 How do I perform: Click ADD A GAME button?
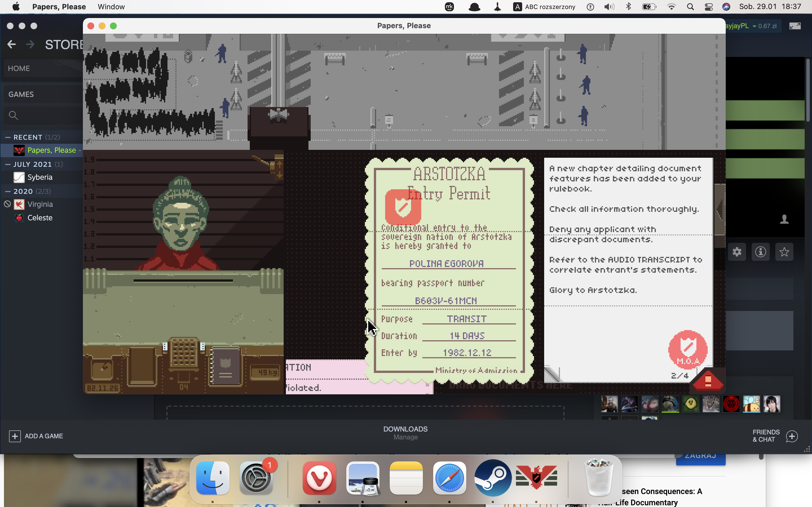coord(36,436)
